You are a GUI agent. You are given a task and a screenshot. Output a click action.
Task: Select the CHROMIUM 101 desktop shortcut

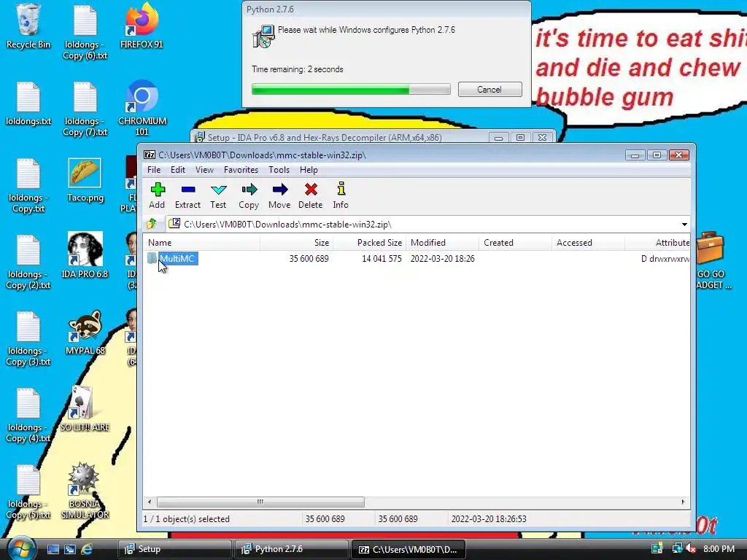pyautogui.click(x=142, y=108)
